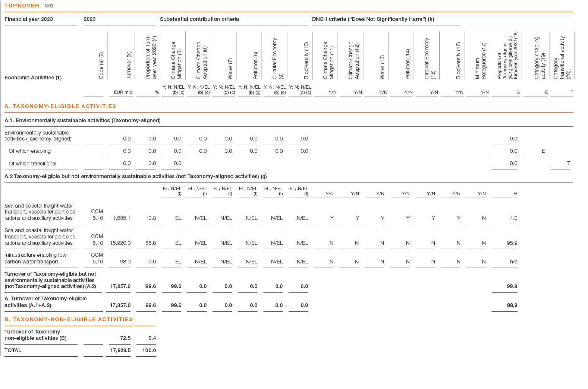Click the 'Pollution (14)' DNSH column header
The width and height of the screenshot is (588, 389).
click(408, 64)
